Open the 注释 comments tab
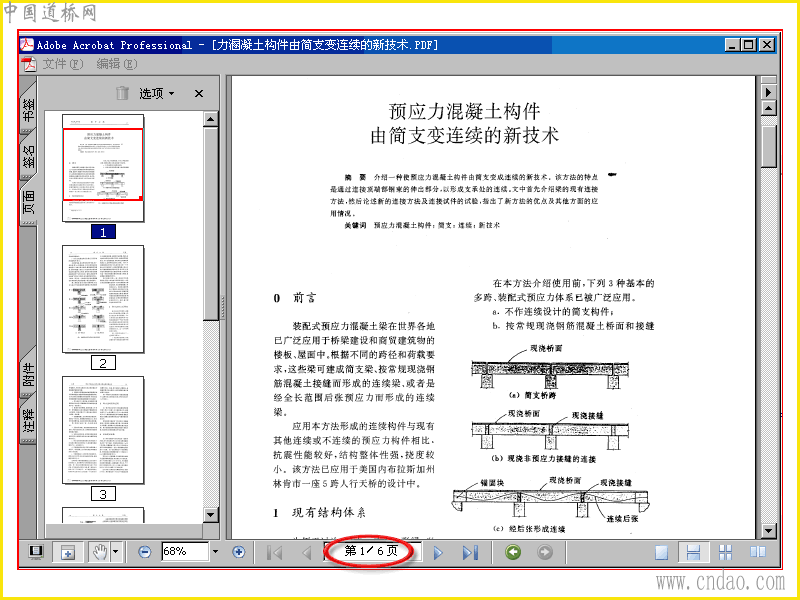The image size is (800, 600). click(x=28, y=420)
